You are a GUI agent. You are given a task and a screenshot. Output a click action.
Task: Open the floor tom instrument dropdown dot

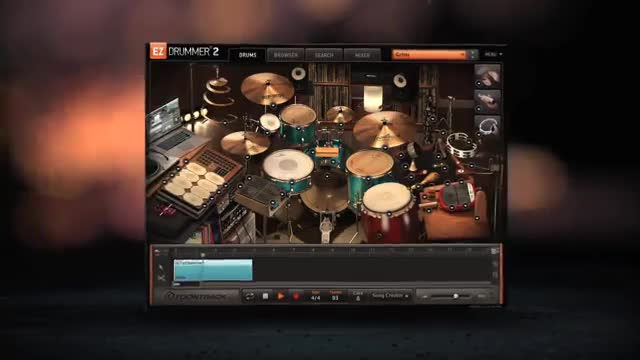click(x=368, y=179)
